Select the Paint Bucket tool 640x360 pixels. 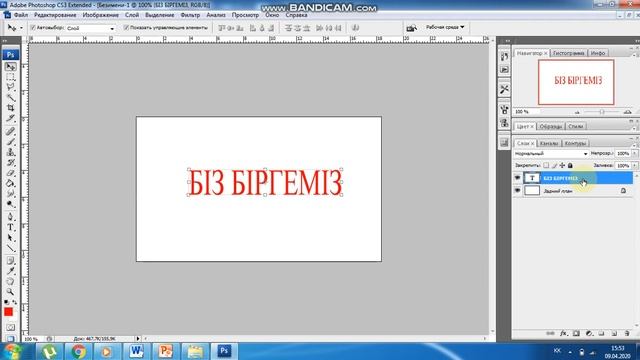(x=11, y=183)
